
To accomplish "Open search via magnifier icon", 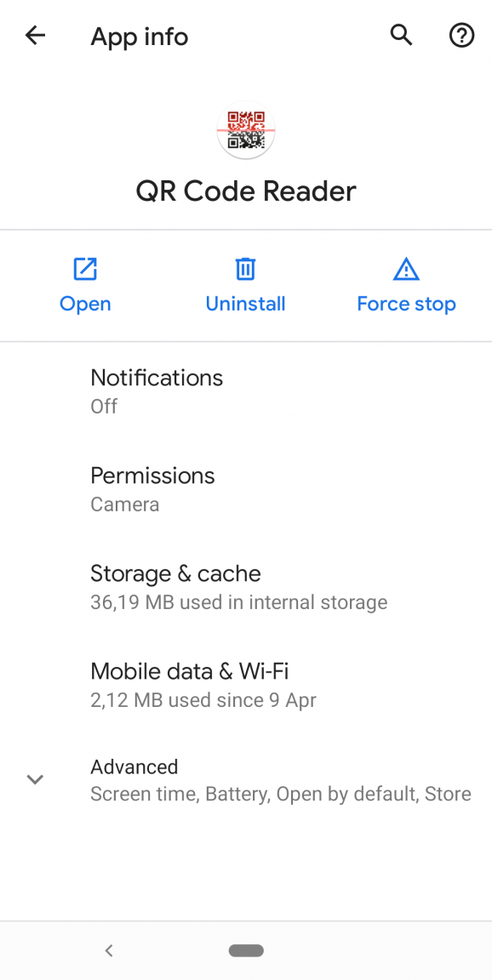I will [x=402, y=36].
